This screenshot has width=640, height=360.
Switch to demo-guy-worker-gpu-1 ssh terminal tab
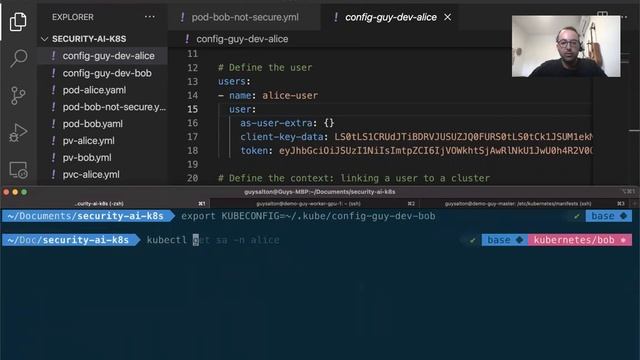tap(314, 203)
